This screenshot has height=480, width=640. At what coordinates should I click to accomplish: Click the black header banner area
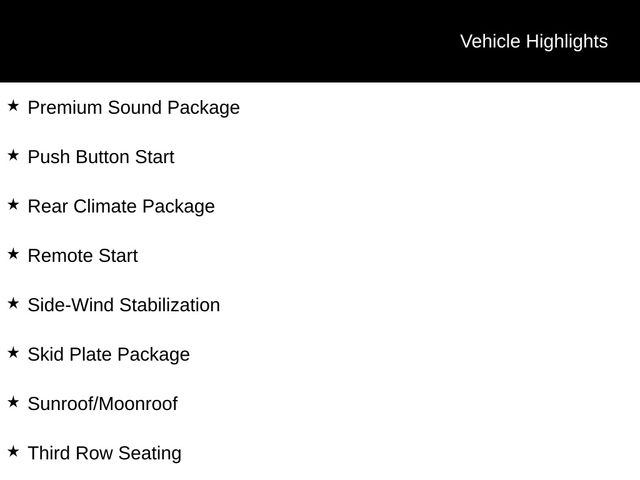point(320,41)
